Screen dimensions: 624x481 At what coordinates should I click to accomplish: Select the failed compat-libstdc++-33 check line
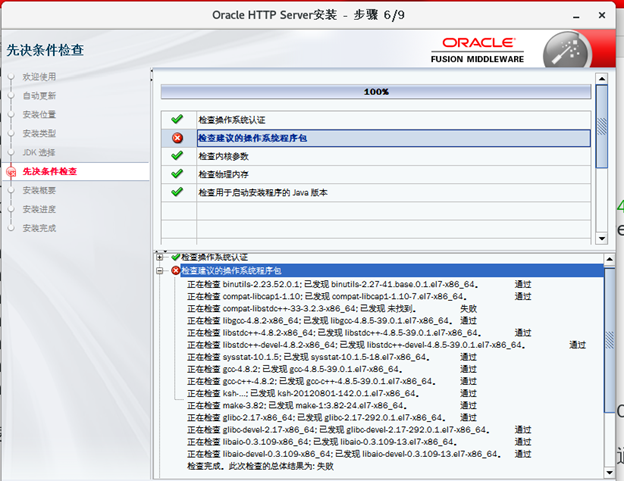[332, 309]
